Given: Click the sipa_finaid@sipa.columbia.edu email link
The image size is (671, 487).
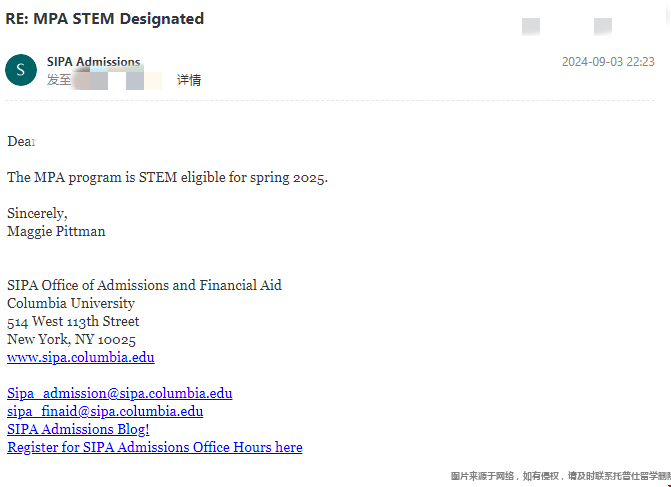Looking at the screenshot, I should click(105, 411).
